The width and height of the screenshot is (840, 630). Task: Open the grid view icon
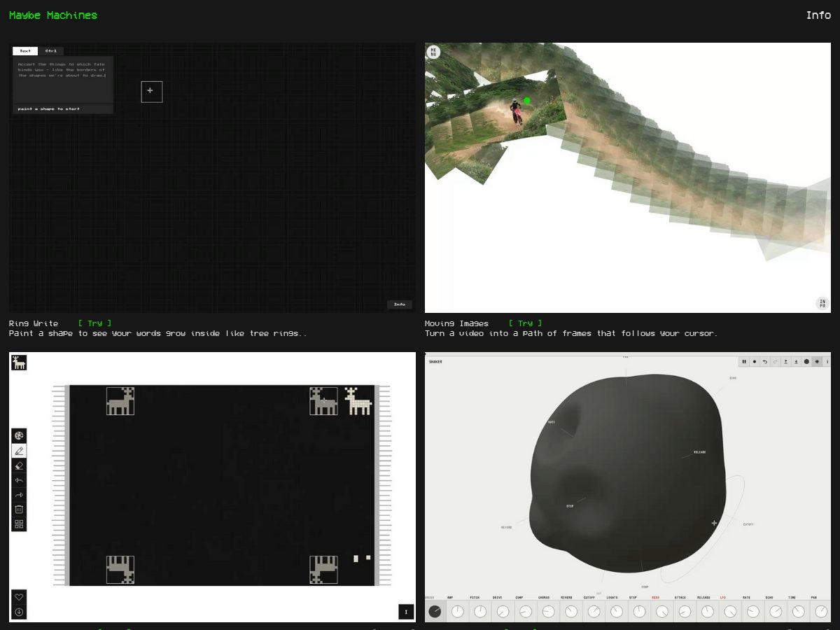19,524
